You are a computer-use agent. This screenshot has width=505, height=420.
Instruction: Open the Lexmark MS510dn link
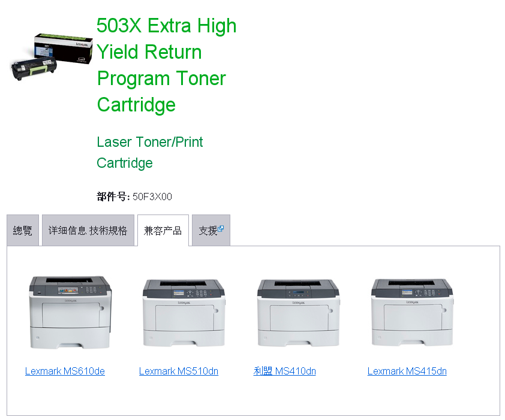pos(179,371)
